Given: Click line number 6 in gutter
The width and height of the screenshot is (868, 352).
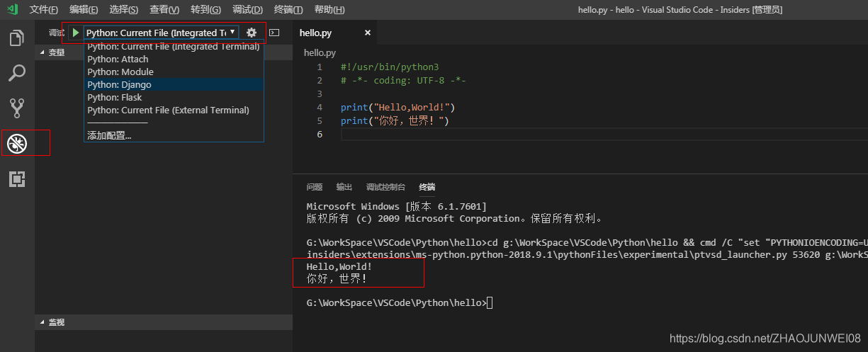Looking at the screenshot, I should pyautogui.click(x=320, y=135).
